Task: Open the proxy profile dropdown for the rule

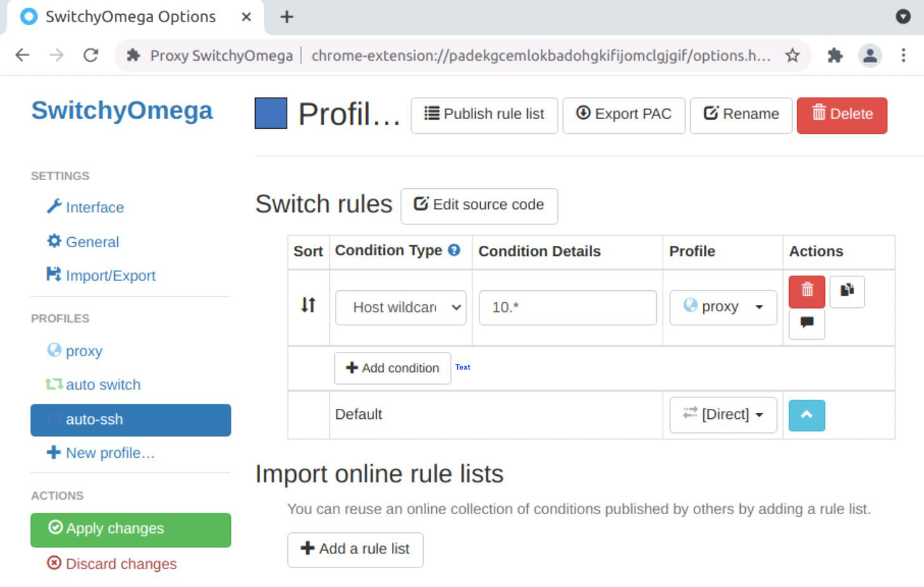Action: (723, 307)
